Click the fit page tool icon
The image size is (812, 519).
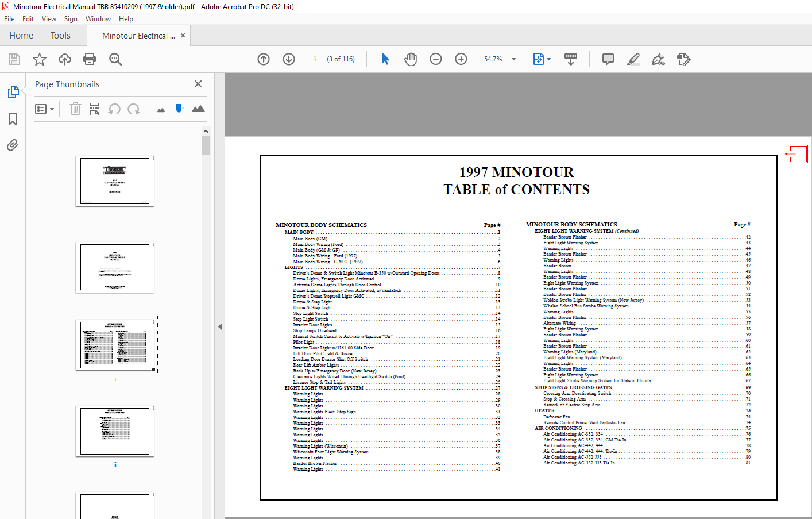[x=539, y=59]
